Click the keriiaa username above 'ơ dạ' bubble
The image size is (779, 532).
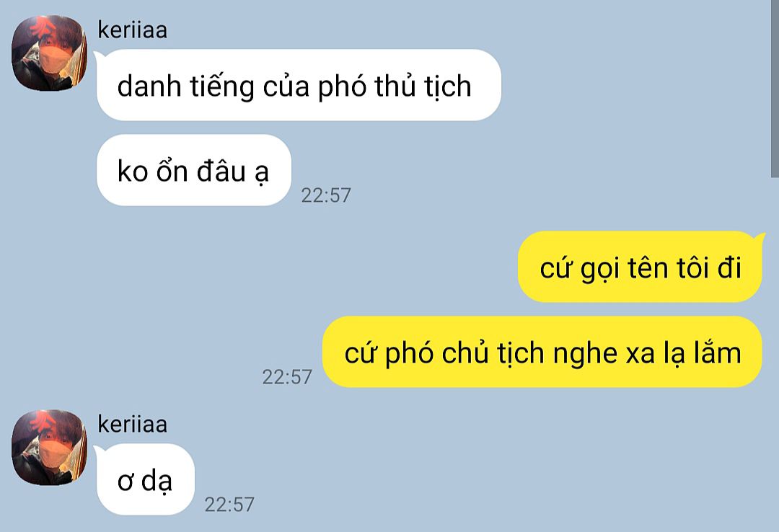click(132, 424)
